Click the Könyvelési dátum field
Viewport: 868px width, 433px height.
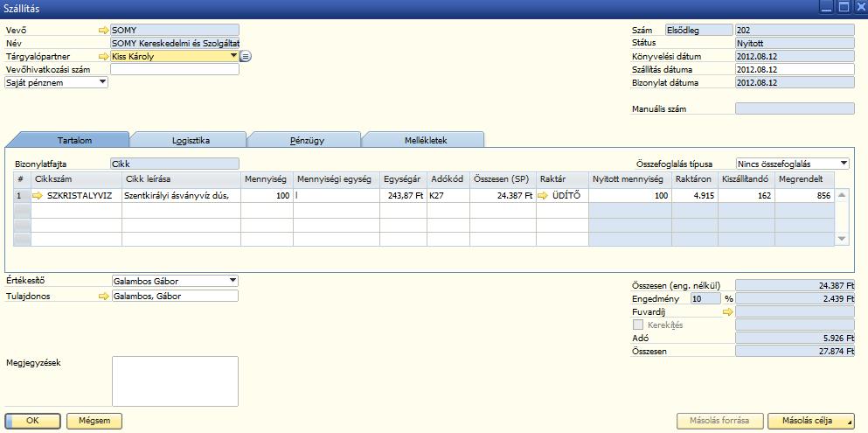795,57
